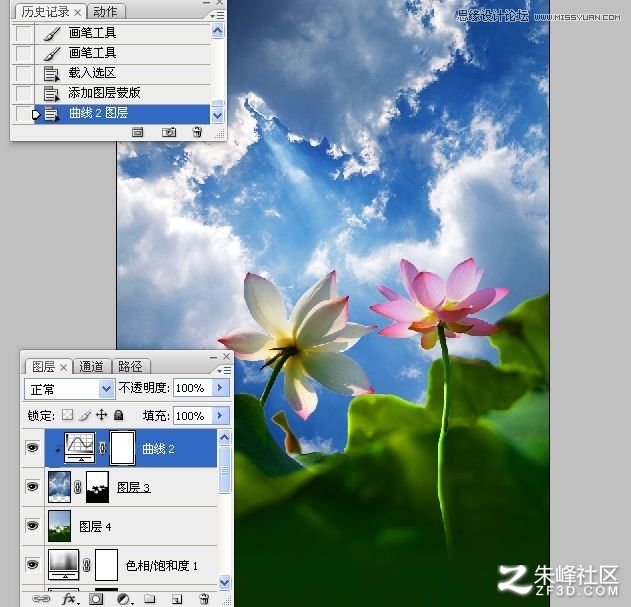Switch to the 图层 layers tab
Viewport: 631px width, 607px height.
pyautogui.click(x=43, y=367)
